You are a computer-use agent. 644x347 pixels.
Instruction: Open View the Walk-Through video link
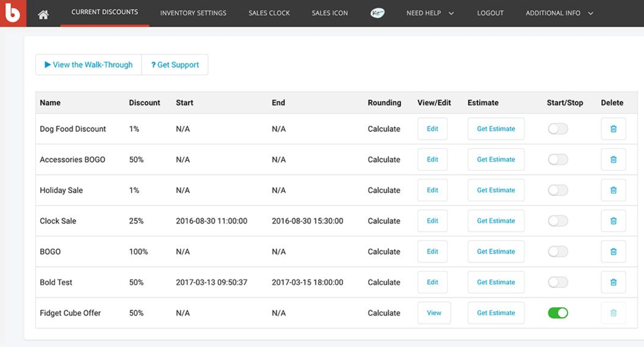tap(89, 65)
